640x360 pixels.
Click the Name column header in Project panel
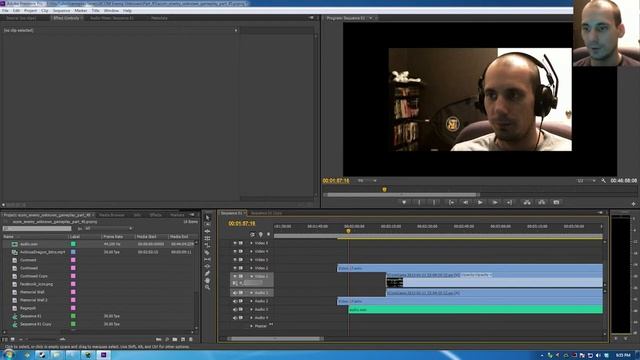9,237
